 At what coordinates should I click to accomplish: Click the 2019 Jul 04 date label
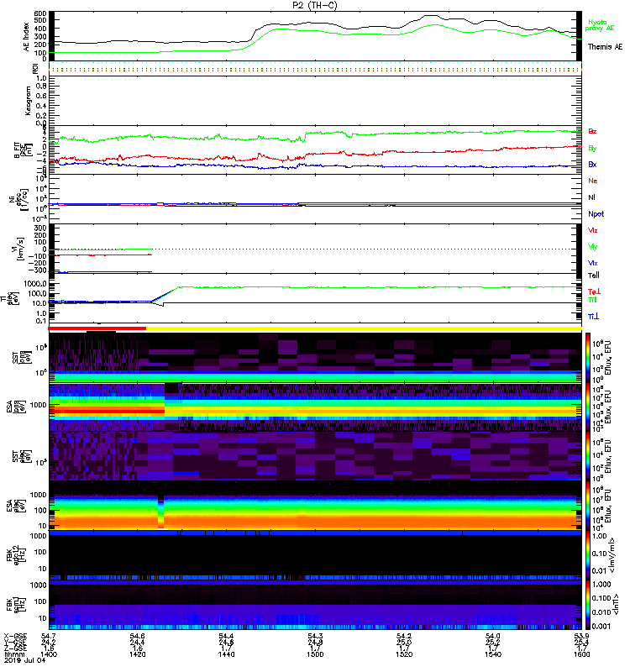[x=24, y=660]
